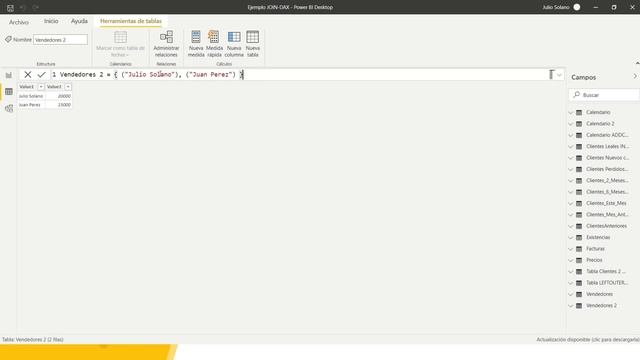Screen dimensions: 640x360
Task: Click the Facturas table icon
Action: pos(579,249)
